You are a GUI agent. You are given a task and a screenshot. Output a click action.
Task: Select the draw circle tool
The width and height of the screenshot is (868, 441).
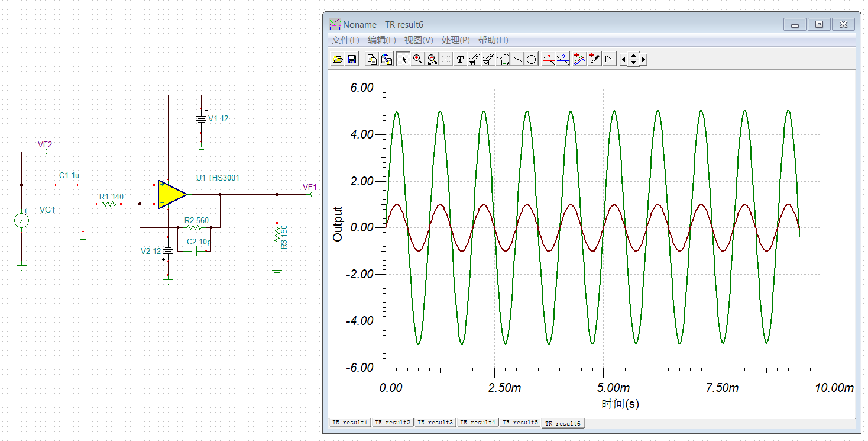(532, 59)
